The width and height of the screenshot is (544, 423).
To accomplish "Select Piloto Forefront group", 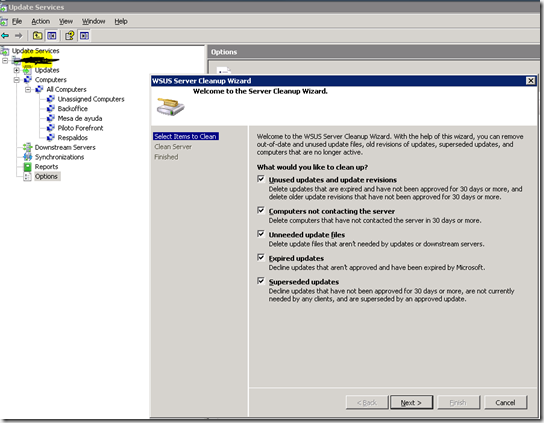I will [x=80, y=128].
